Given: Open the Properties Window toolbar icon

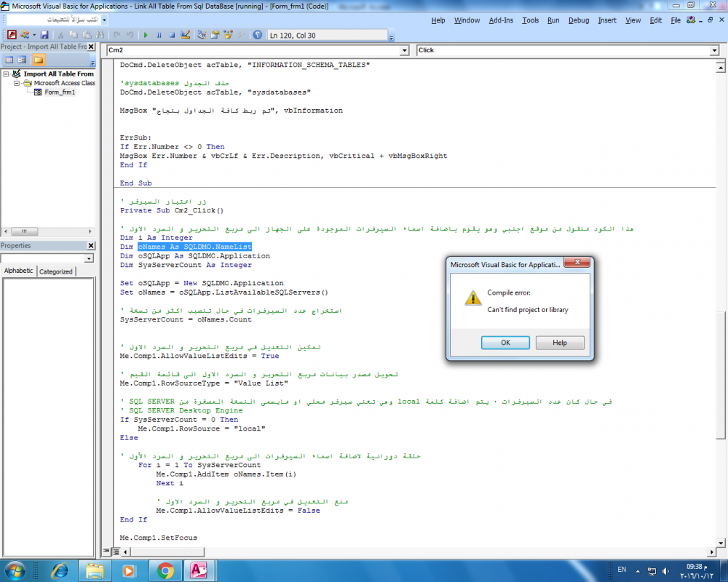Looking at the screenshot, I should click(x=215, y=35).
